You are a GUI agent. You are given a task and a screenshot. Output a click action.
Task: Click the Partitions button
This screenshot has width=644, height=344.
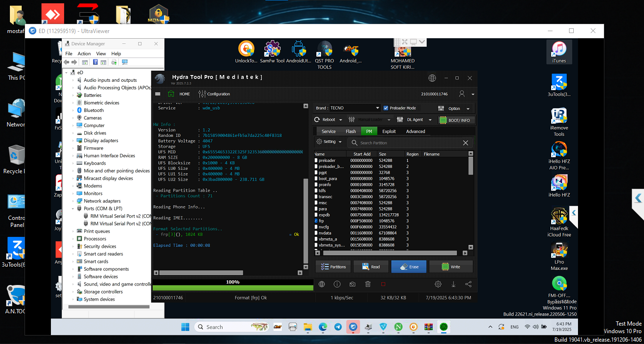click(x=333, y=267)
